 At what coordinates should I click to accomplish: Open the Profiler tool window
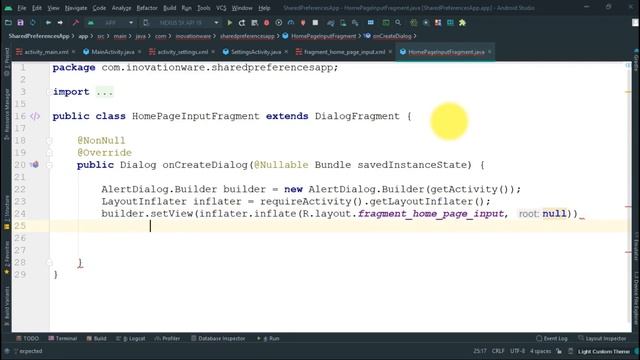[167, 338]
